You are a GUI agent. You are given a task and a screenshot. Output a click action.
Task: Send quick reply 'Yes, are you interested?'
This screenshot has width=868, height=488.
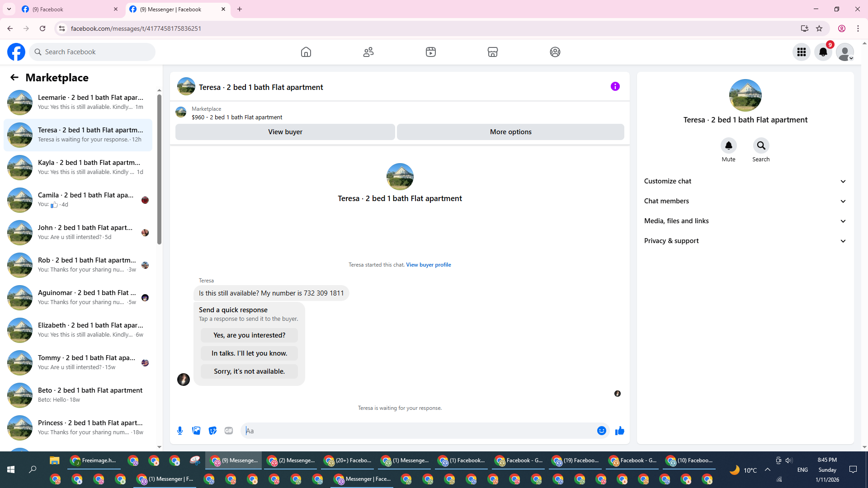pyautogui.click(x=250, y=335)
